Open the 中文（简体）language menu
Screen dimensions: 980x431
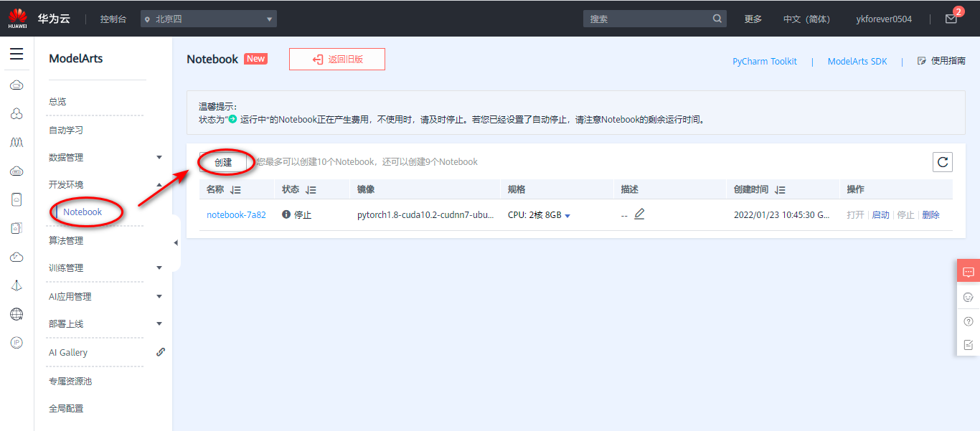[x=806, y=19]
